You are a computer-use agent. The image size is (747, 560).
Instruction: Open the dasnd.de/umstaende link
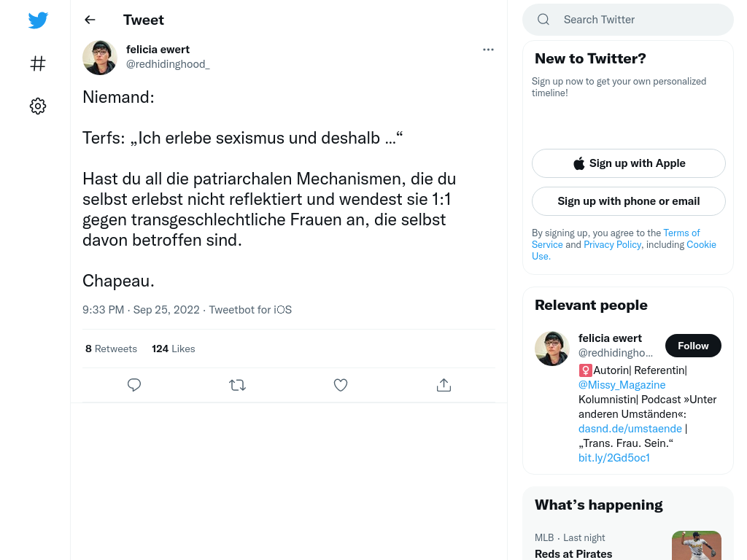pyautogui.click(x=630, y=429)
